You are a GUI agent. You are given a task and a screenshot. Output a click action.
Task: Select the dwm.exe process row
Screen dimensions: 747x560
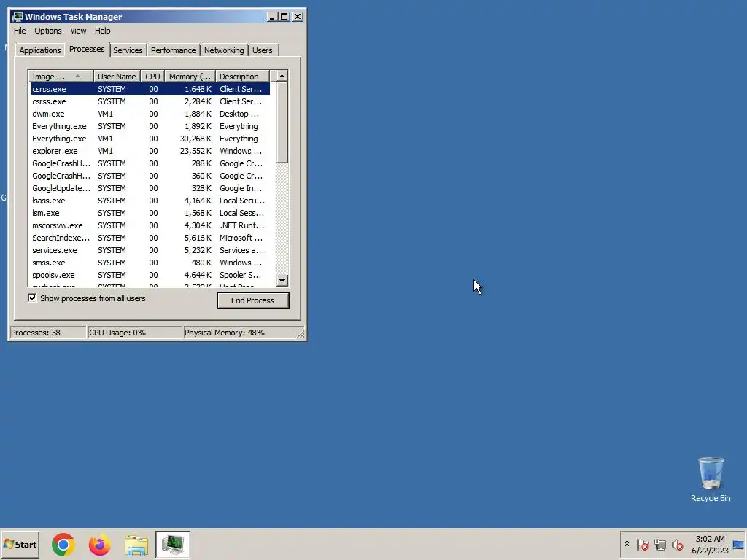click(150, 114)
